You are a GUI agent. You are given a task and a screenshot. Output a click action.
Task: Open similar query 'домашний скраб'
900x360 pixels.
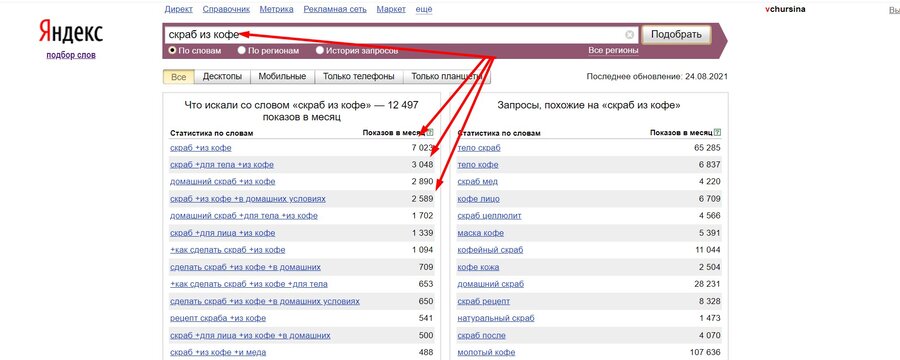point(491,284)
